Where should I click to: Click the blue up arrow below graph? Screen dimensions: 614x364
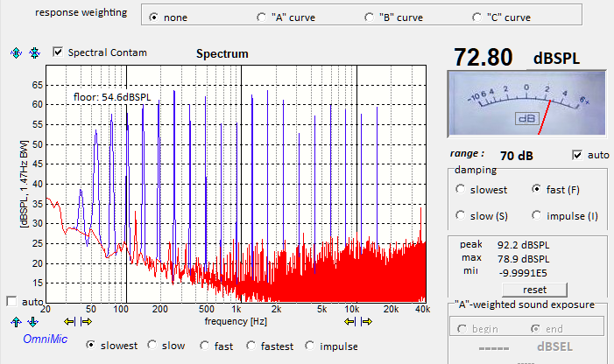[x=16, y=321]
